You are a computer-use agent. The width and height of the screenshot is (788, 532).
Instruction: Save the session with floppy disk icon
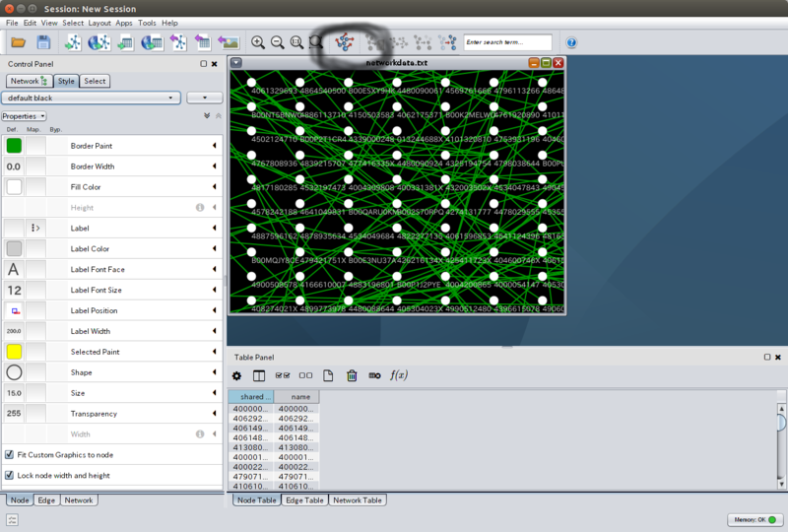[43, 42]
